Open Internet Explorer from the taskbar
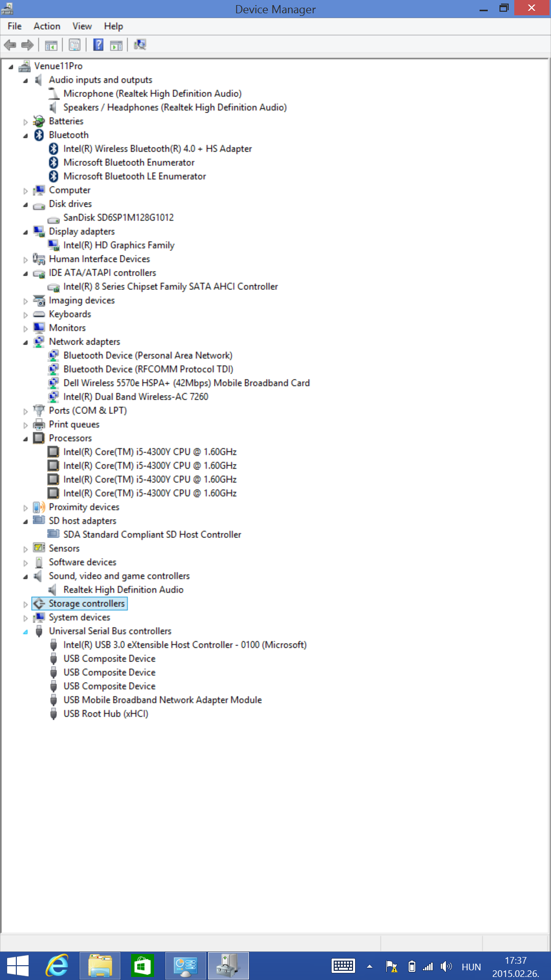The height and width of the screenshot is (980, 551). 57,966
